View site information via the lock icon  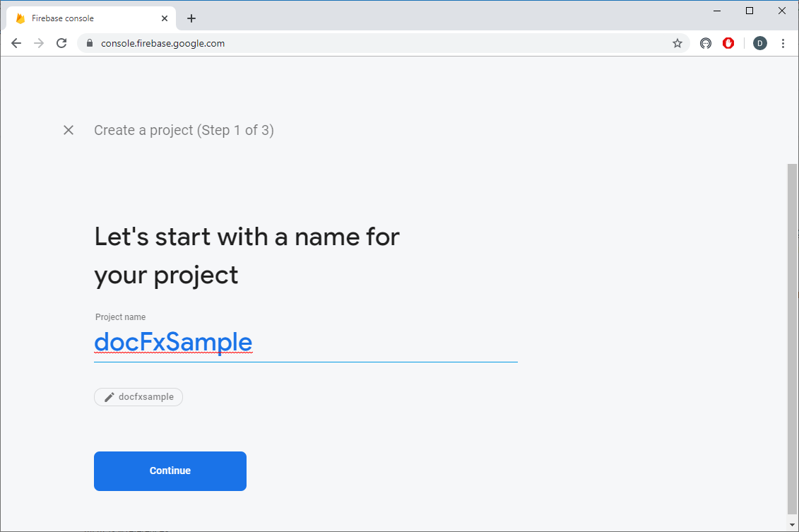click(89, 43)
